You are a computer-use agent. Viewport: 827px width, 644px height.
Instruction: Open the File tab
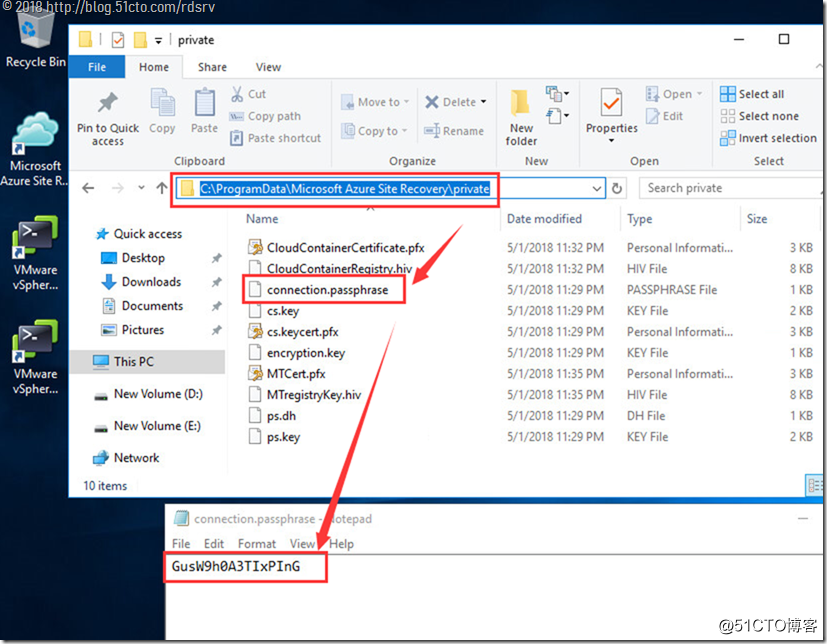97,67
